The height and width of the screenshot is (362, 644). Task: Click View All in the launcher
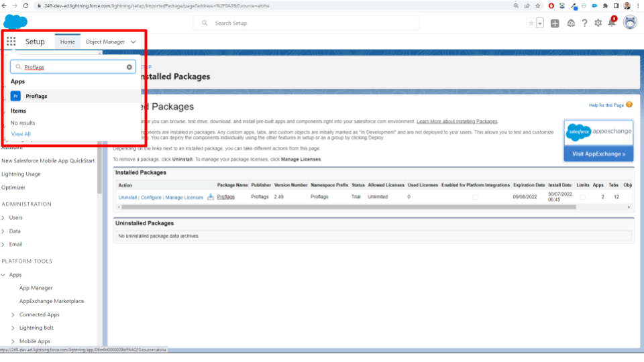(21, 134)
